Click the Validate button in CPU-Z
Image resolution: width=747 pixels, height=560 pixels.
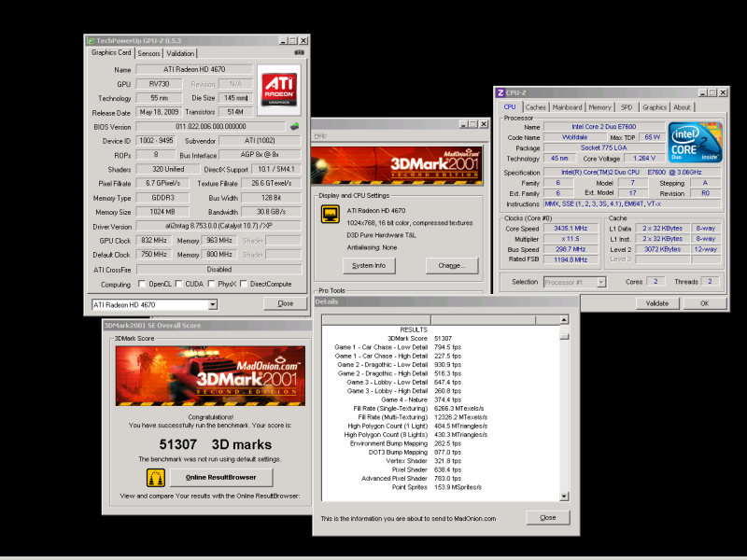point(657,303)
